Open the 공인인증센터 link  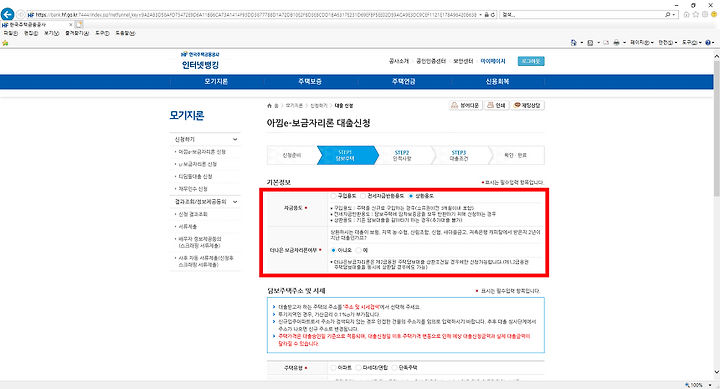point(431,61)
